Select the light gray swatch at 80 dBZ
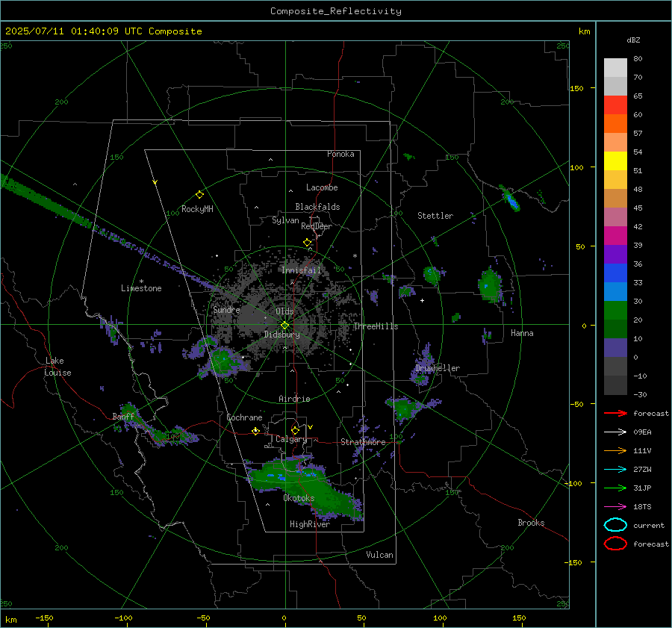 click(615, 67)
